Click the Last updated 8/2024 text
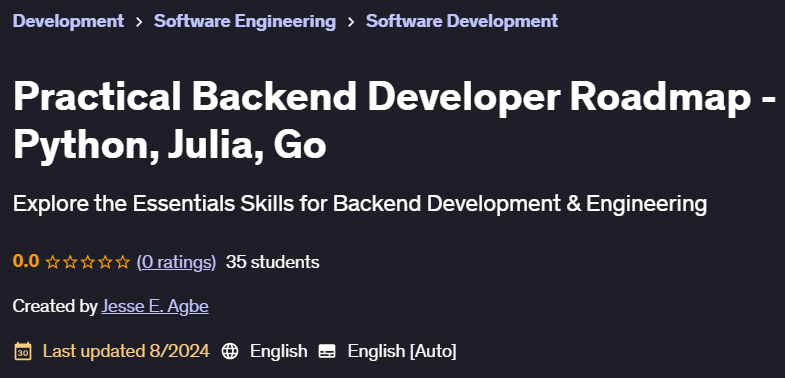 (x=126, y=351)
